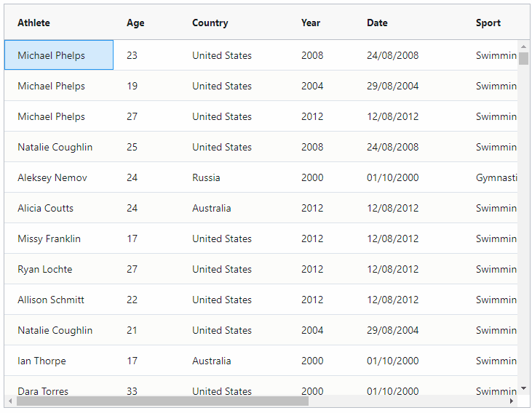Click the horizontal scrollbar thumb
This screenshot has height=413, width=532.
coord(162,401)
